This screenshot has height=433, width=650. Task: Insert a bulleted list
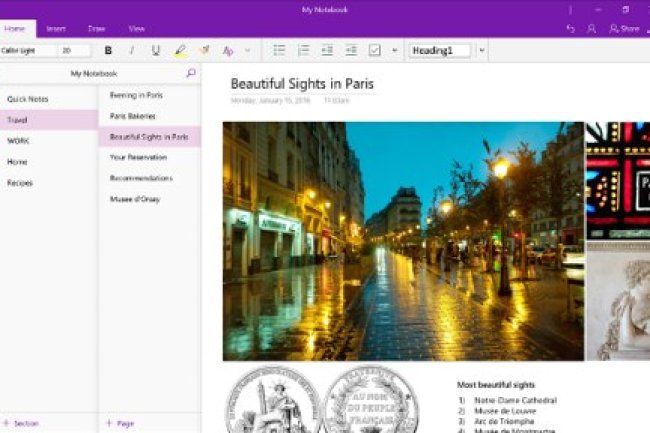[x=279, y=51]
